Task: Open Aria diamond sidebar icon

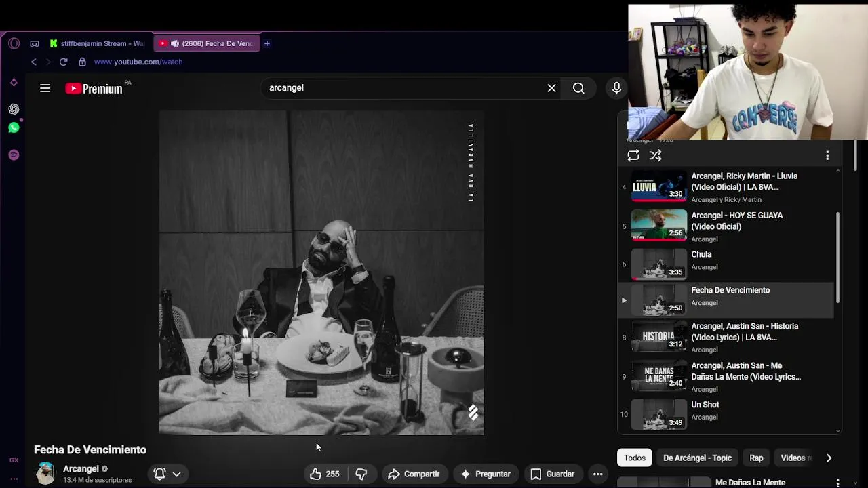Action: click(x=14, y=82)
